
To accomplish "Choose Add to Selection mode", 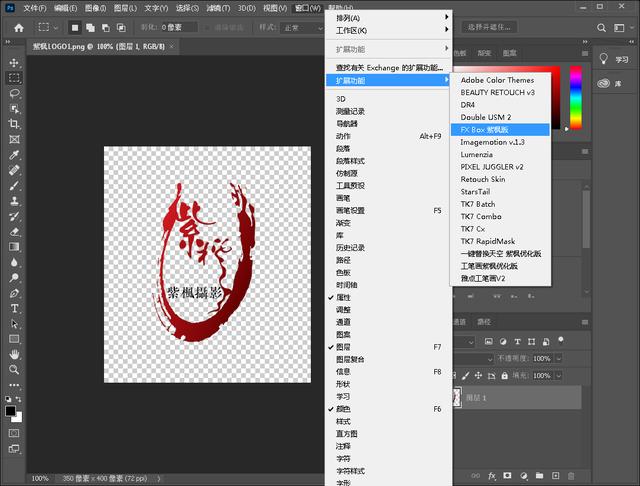I will pyautogui.click(x=90, y=28).
